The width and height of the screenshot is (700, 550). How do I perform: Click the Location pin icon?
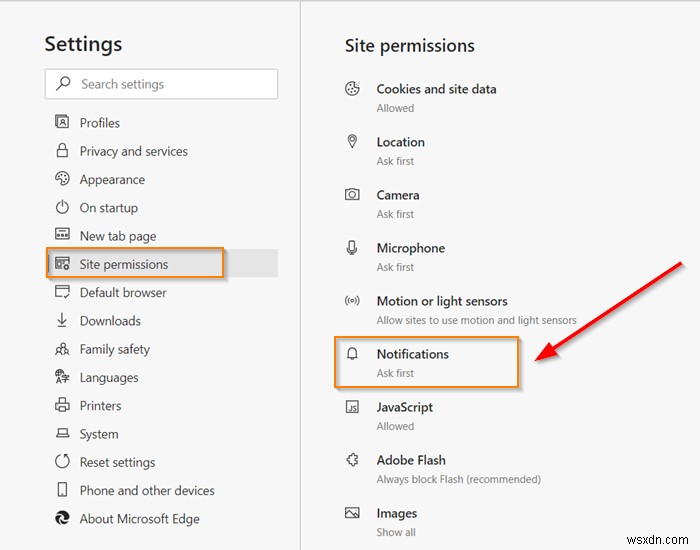[x=352, y=142]
